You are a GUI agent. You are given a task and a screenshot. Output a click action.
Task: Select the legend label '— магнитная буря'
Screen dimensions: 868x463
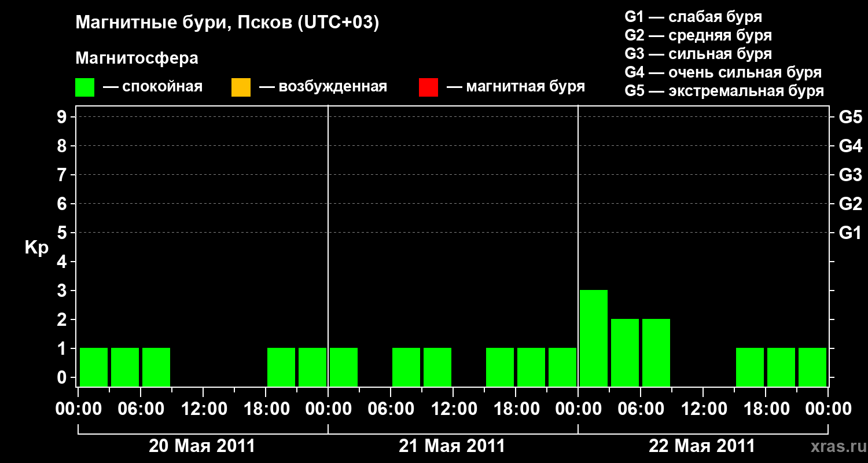[516, 87]
